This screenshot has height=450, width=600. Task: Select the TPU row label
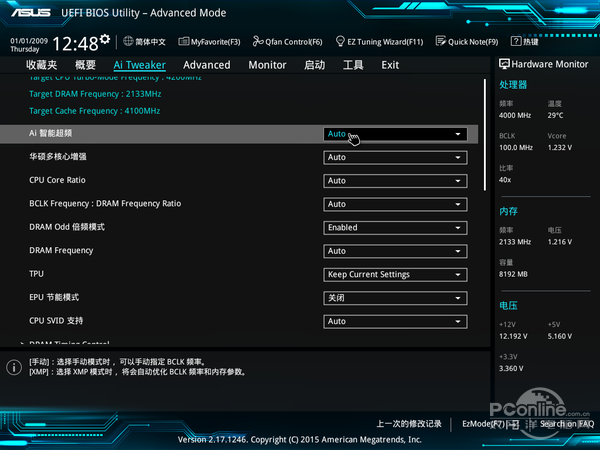tap(36, 274)
